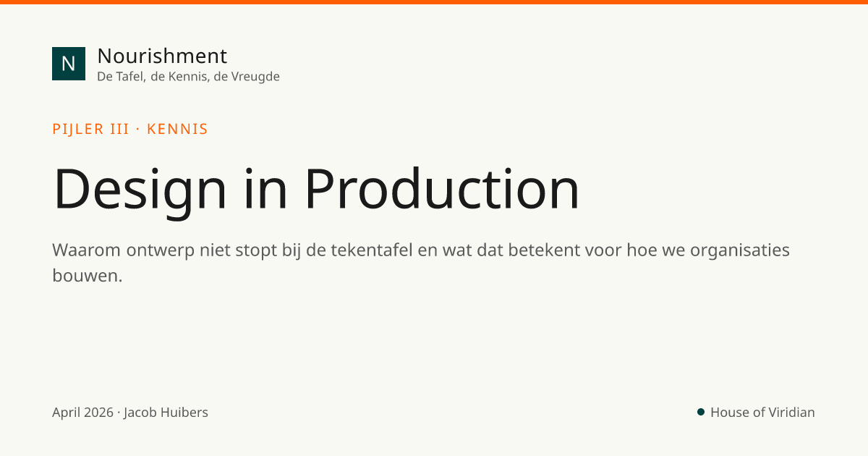This screenshot has height=456, width=868.
Task: Click the Design in Production headline
Action: pos(316,189)
